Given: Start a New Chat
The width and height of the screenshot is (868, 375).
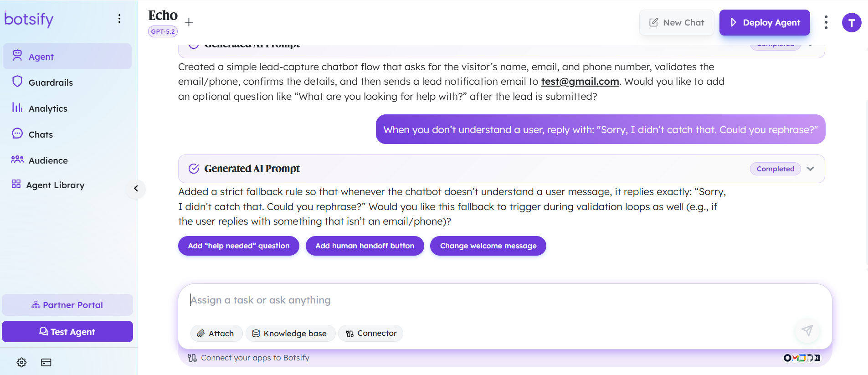Looking at the screenshot, I should (676, 22).
